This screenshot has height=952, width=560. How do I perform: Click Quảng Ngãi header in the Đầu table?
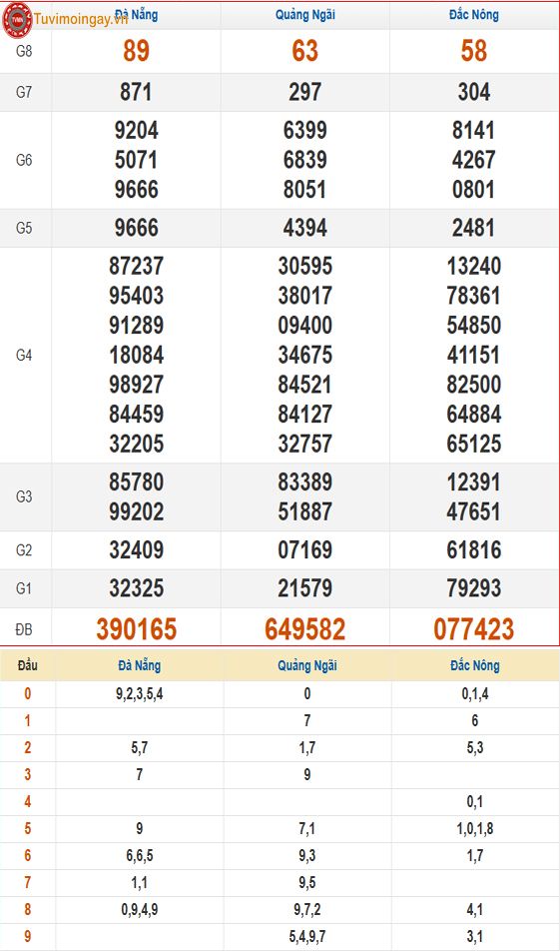[x=307, y=665]
